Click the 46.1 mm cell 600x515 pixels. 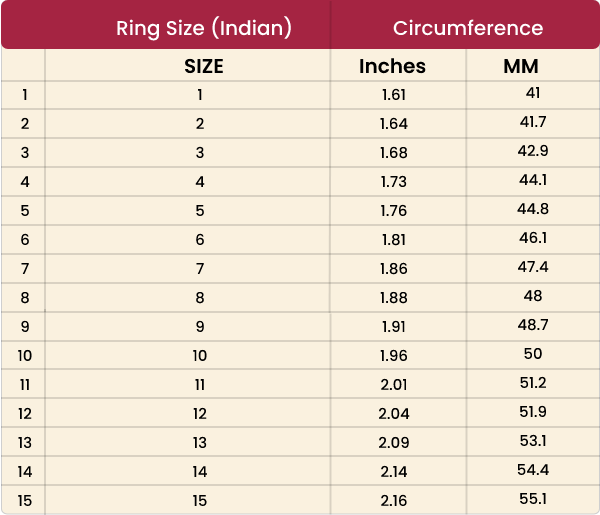click(533, 238)
